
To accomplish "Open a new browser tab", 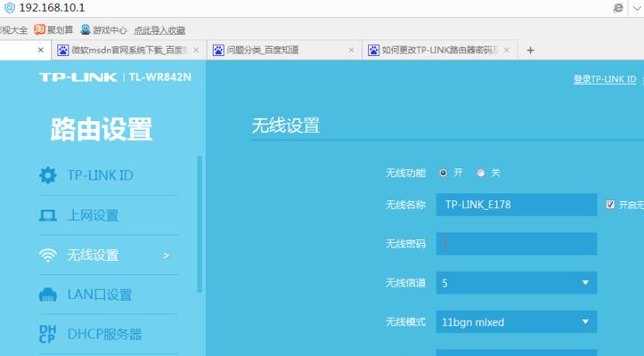I will [x=530, y=50].
